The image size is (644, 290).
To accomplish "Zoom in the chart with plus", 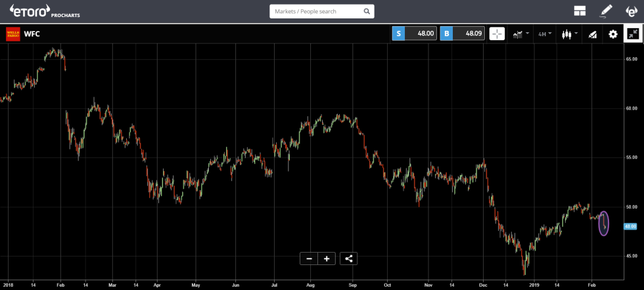I will pyautogui.click(x=326, y=259).
